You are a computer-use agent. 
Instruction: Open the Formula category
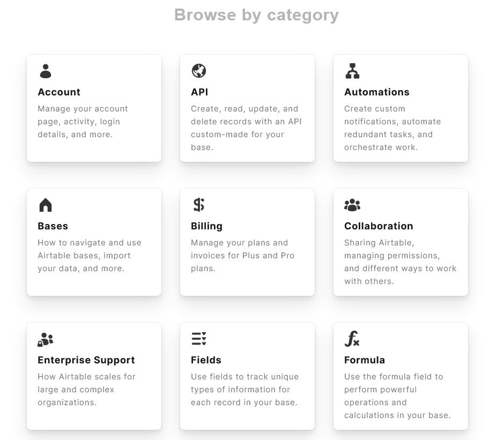click(x=365, y=360)
